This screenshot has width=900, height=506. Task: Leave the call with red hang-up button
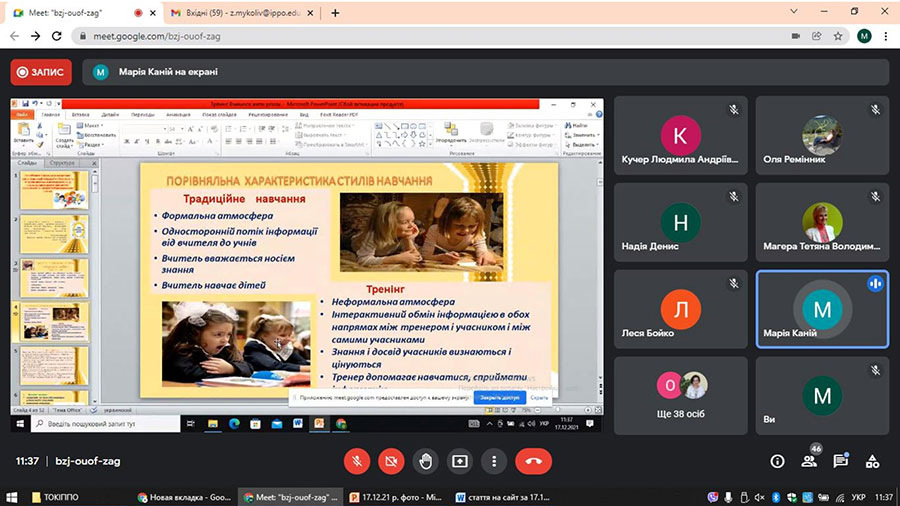[x=534, y=461]
